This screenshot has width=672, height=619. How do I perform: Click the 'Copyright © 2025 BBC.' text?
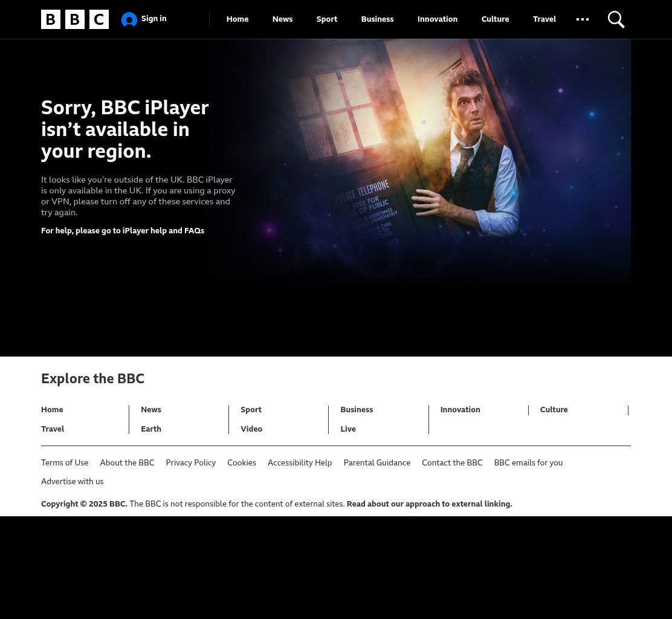[84, 504]
